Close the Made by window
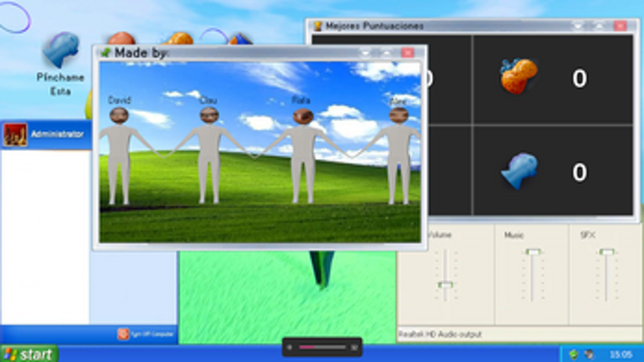Screen dimensions: 644x362 [407, 52]
